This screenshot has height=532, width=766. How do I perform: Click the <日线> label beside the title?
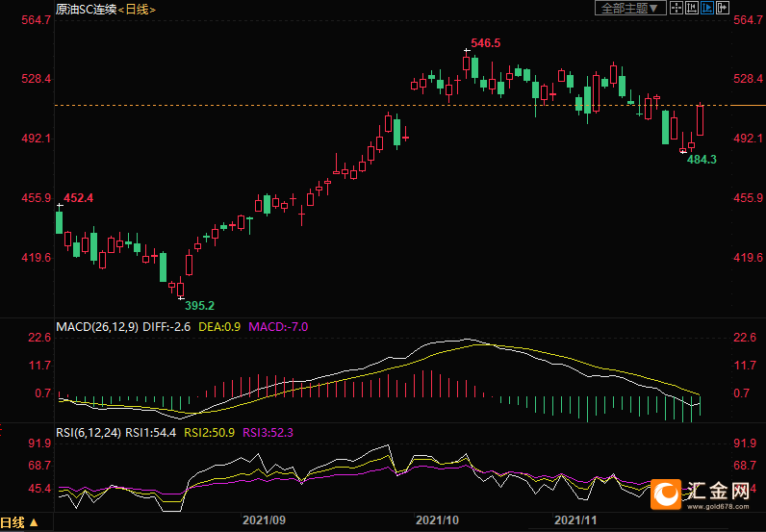coord(137,9)
